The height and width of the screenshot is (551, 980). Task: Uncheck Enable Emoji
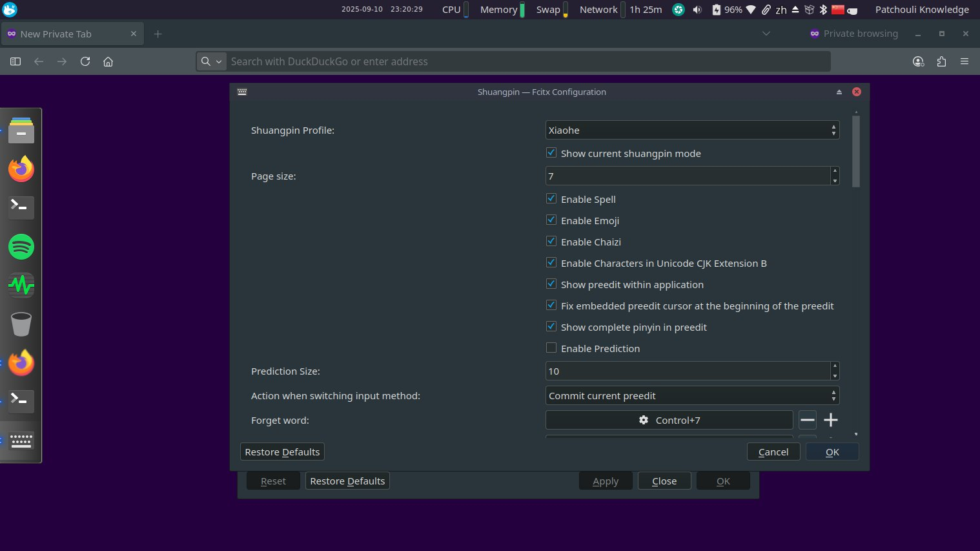coord(551,220)
